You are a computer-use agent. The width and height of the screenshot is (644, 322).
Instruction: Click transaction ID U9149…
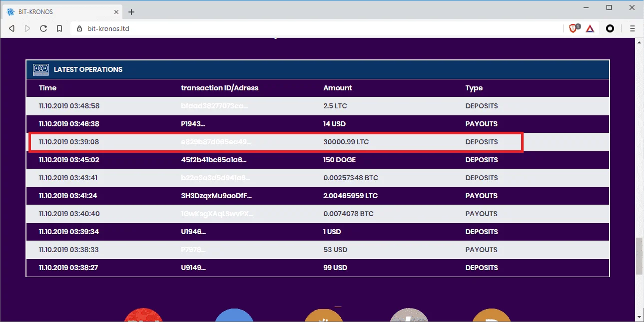point(193,268)
